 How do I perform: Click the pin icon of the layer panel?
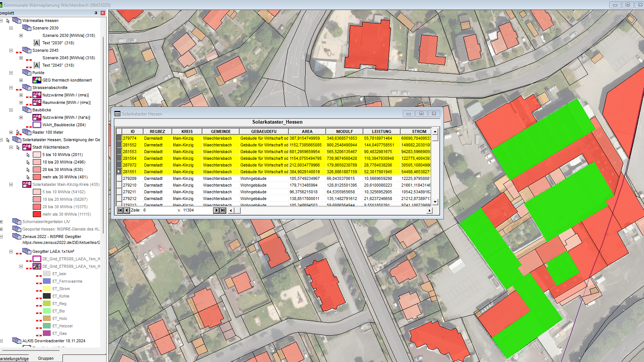(96, 13)
